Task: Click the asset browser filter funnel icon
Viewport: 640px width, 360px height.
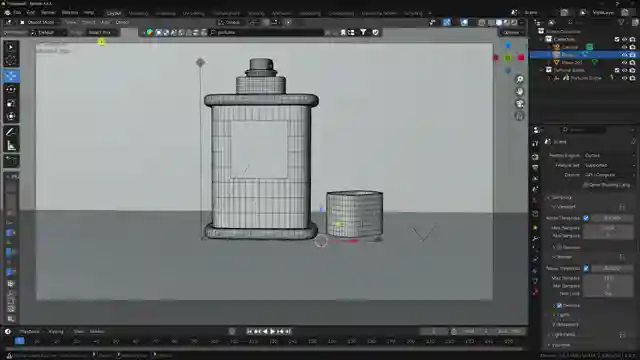Action: [x=363, y=32]
